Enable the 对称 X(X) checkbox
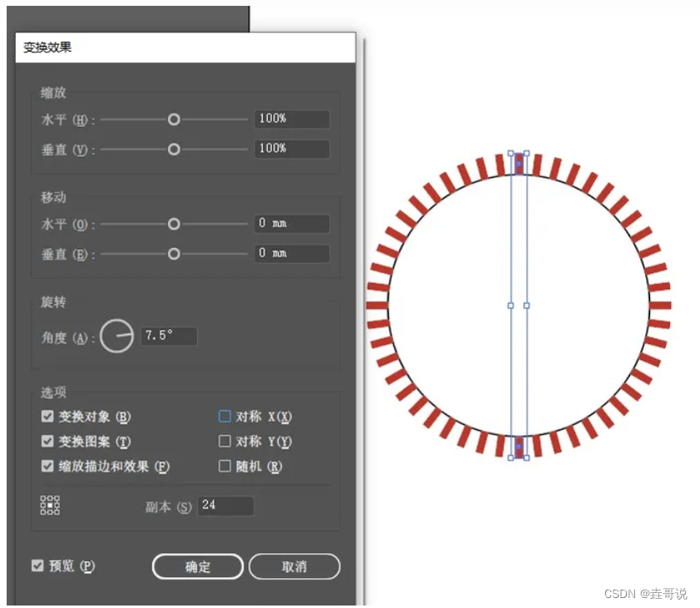Viewport: 700px width, 608px height. pyautogui.click(x=225, y=416)
